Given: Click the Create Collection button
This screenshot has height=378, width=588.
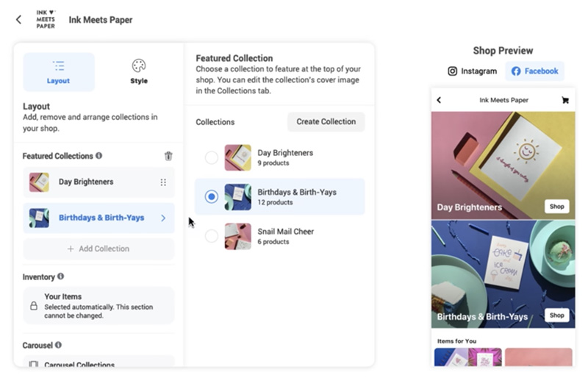Looking at the screenshot, I should pyautogui.click(x=326, y=121).
